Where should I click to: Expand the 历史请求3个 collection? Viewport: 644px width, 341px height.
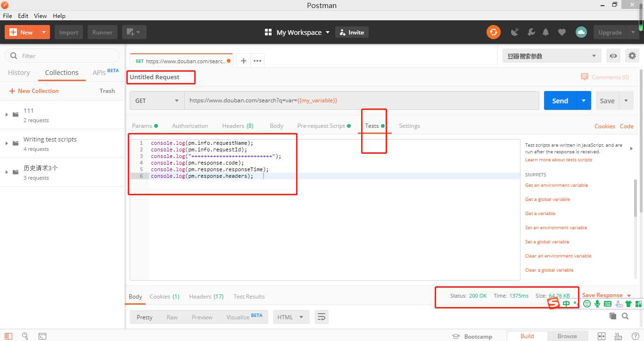pos(7,172)
